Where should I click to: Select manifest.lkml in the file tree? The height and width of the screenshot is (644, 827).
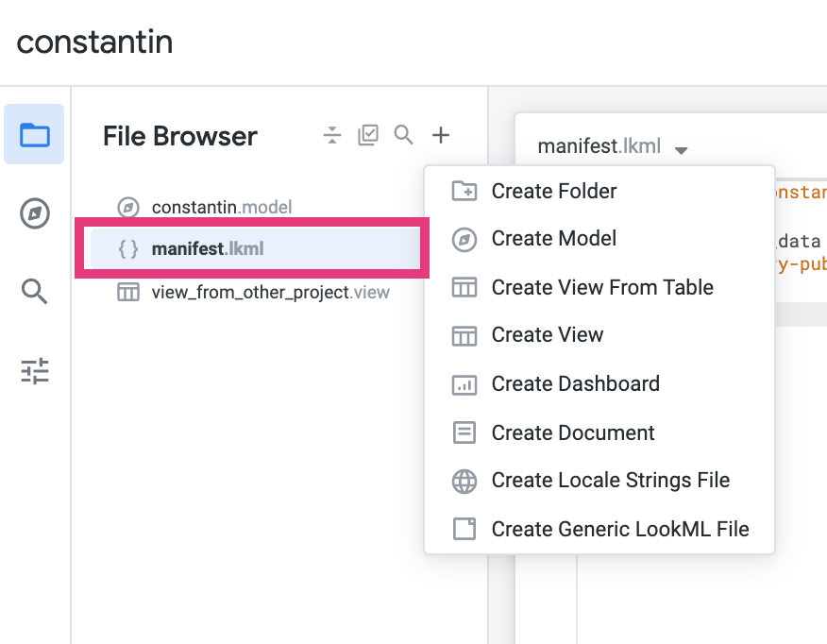(256, 248)
